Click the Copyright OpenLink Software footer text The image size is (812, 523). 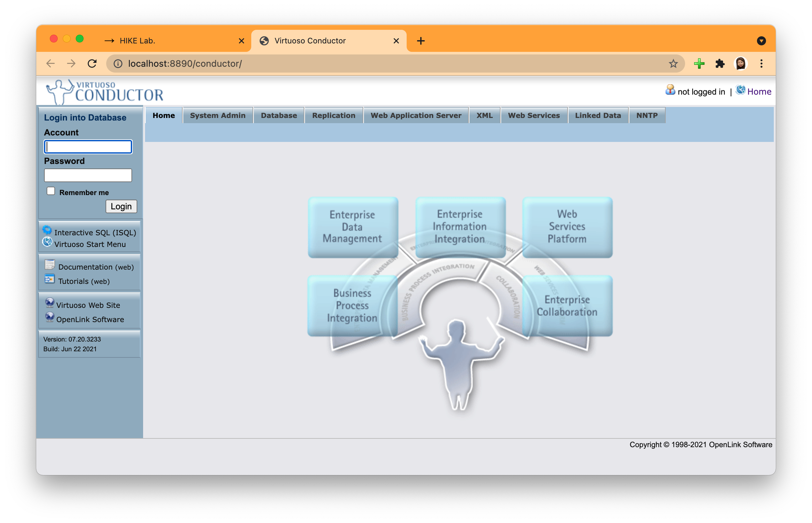point(701,444)
